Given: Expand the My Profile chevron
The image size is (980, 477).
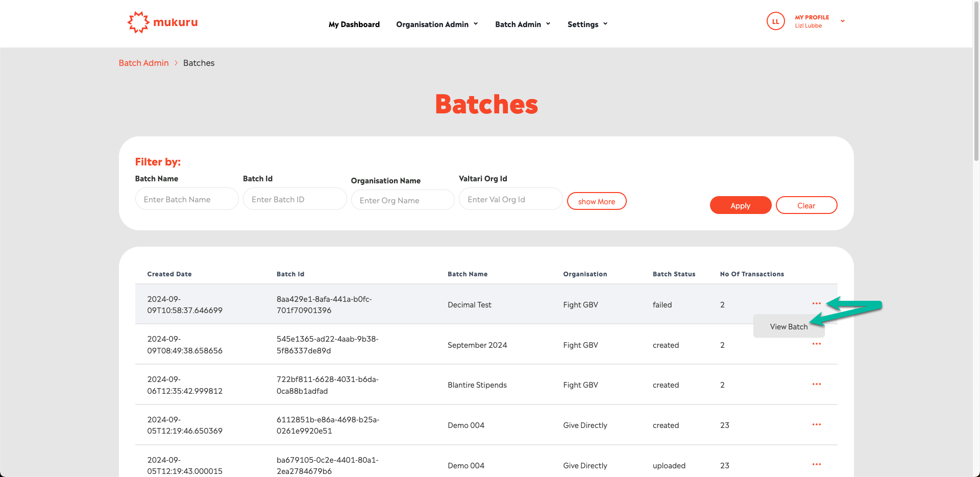Looking at the screenshot, I should coord(843,21).
